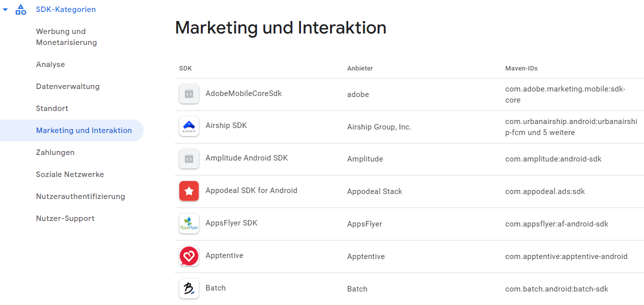Click the Batch logo icon

click(189, 288)
